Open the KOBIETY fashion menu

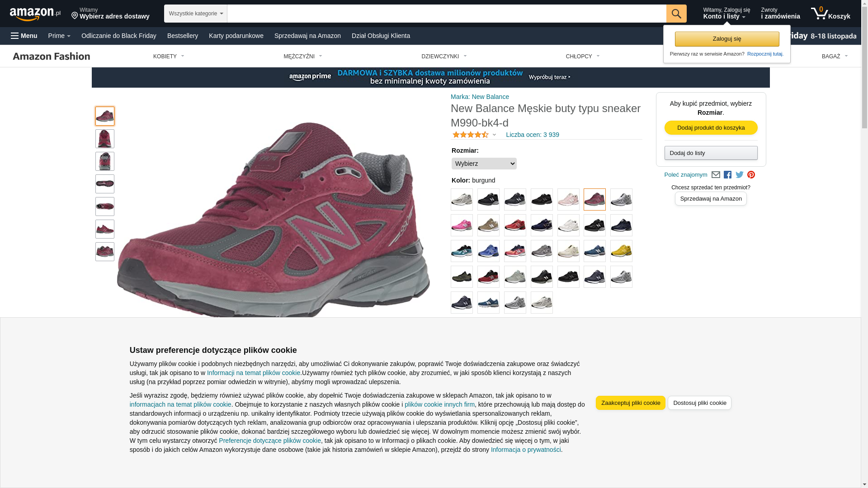tap(169, 56)
